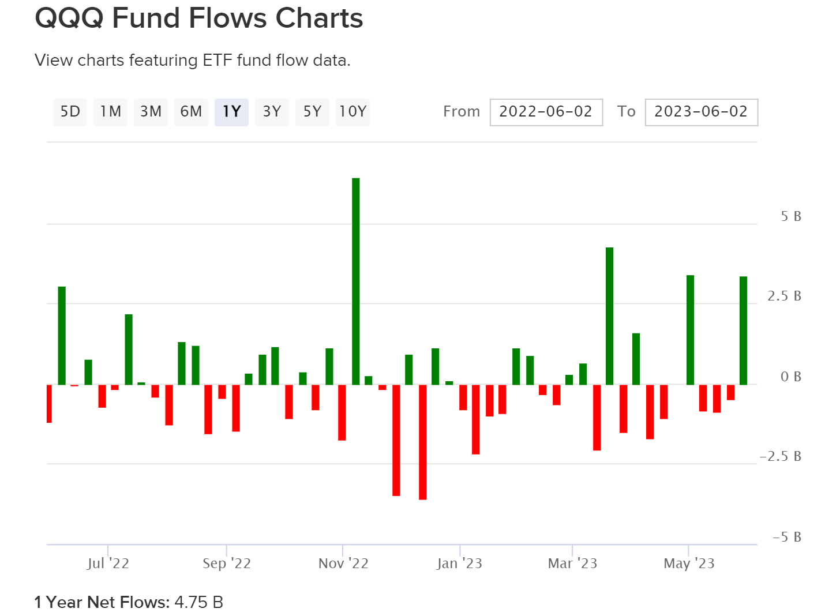Click the currently active 1Y range button
This screenshot has width=840, height=616.
231,112
